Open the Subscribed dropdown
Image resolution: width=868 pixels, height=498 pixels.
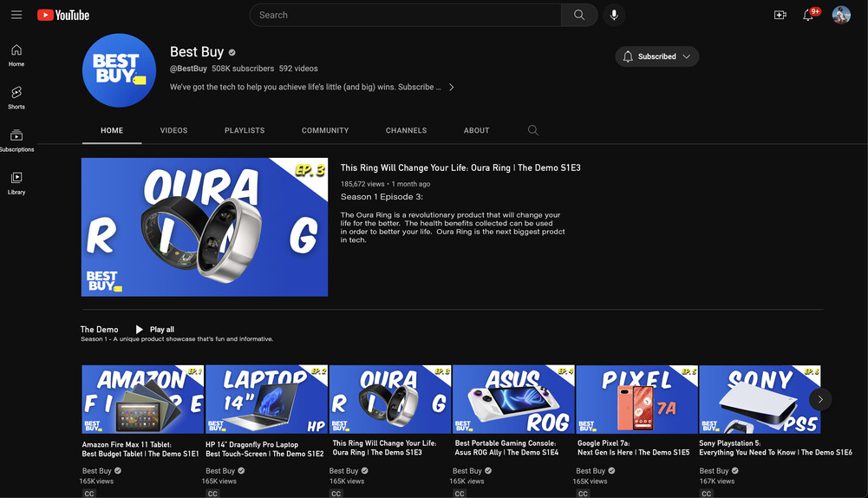(x=657, y=56)
